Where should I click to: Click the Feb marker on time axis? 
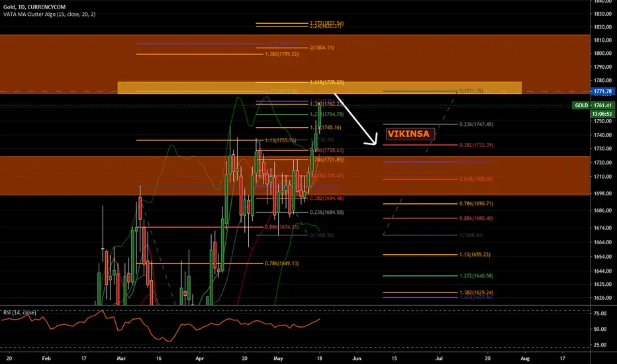pyautogui.click(x=46, y=359)
